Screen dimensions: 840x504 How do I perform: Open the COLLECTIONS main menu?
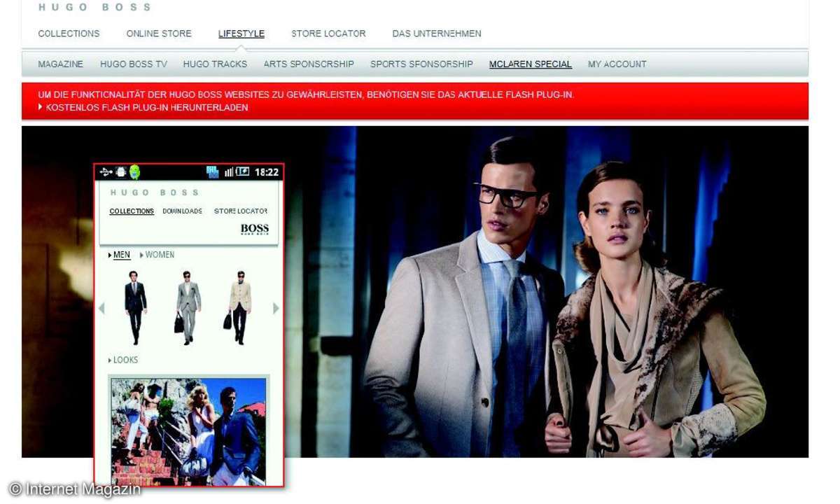[x=69, y=34]
